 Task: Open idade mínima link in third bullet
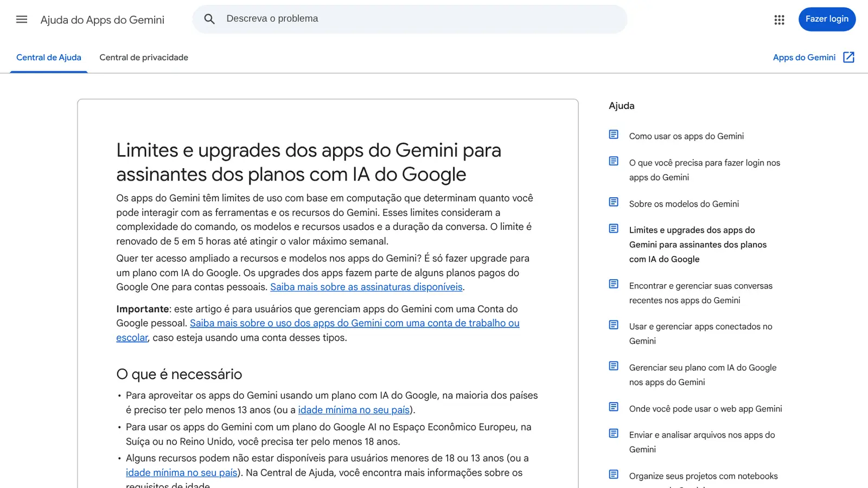tap(182, 473)
